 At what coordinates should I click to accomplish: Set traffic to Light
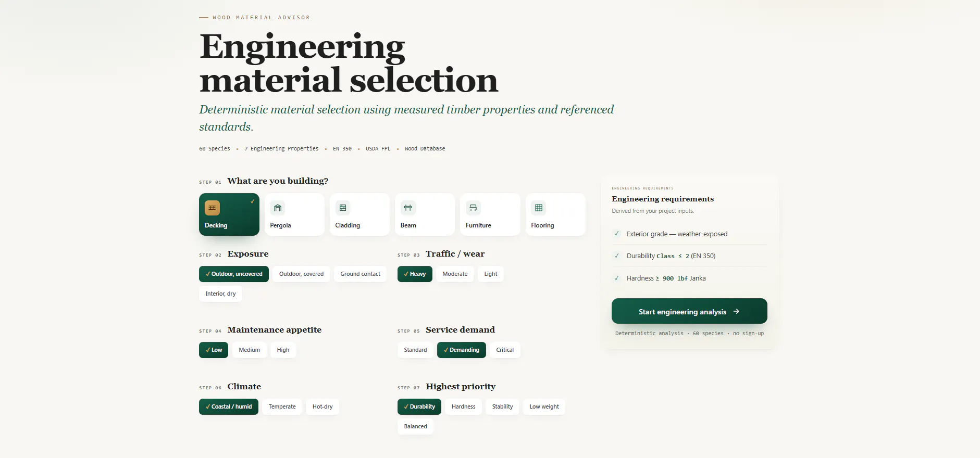pos(491,274)
